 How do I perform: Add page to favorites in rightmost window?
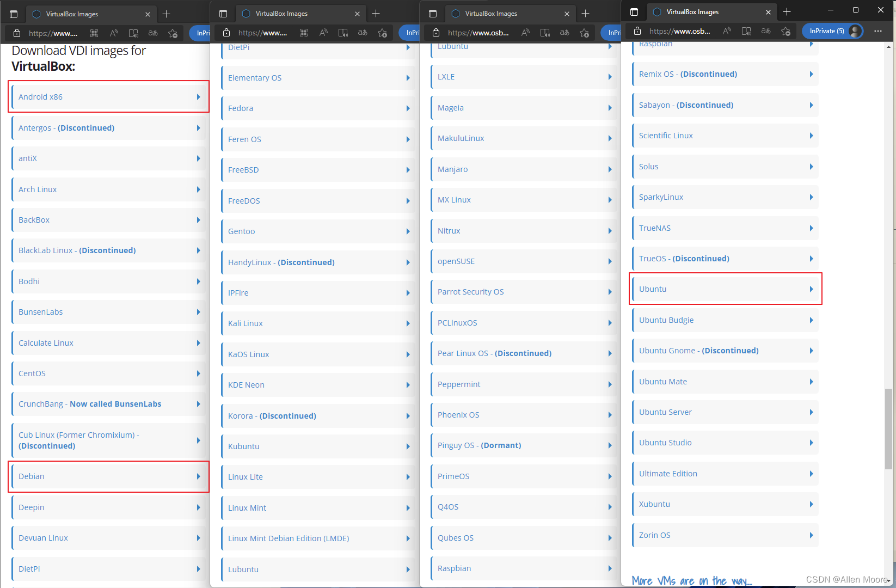tap(785, 31)
